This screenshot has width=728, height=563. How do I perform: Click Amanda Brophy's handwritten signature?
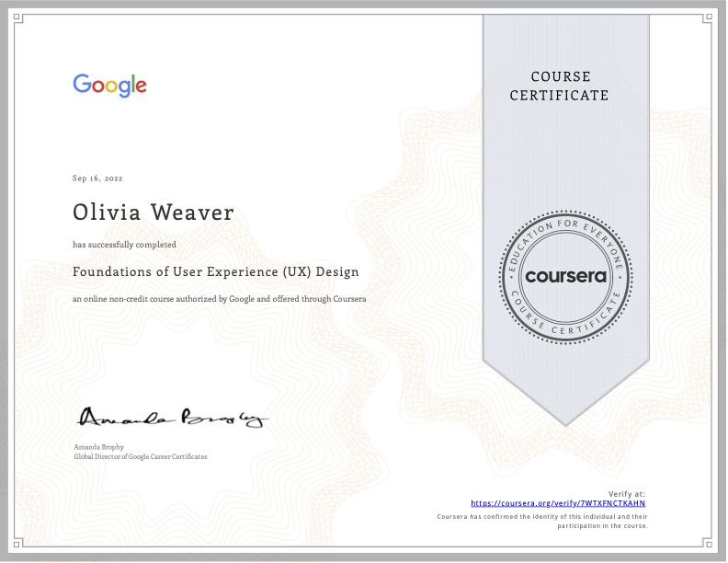point(172,419)
